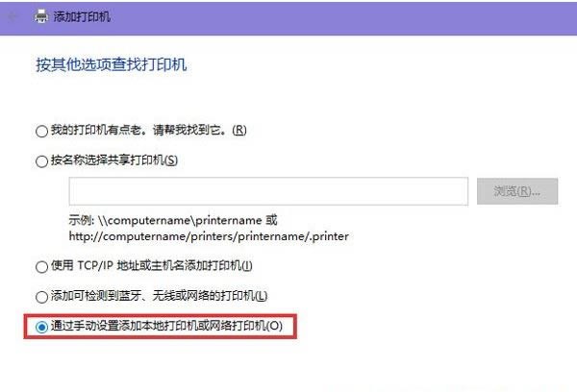Click the 按其他选项查找打印机 heading
The image size is (577, 392).
[x=112, y=64]
